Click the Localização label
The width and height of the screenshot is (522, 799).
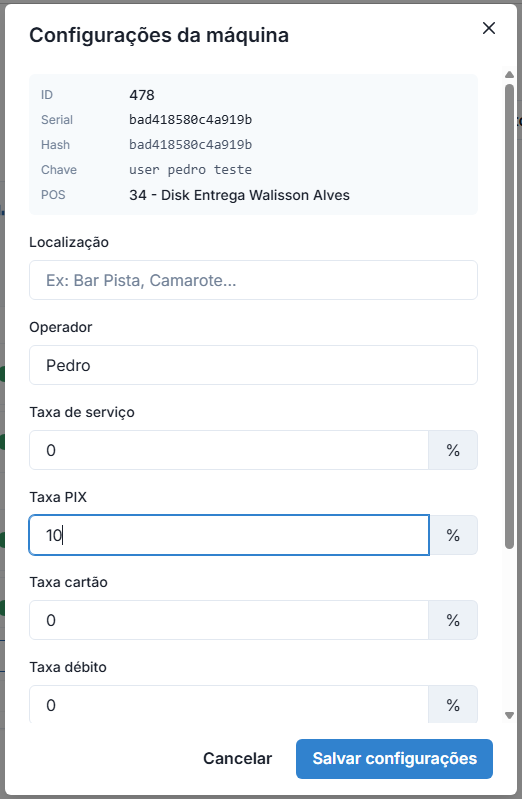click(69, 242)
